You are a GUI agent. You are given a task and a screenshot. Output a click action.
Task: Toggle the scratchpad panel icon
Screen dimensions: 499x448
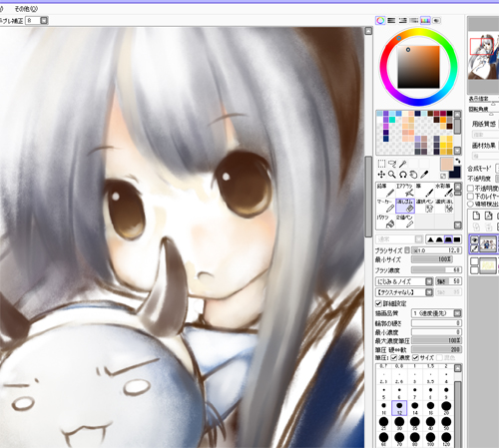pos(436,21)
